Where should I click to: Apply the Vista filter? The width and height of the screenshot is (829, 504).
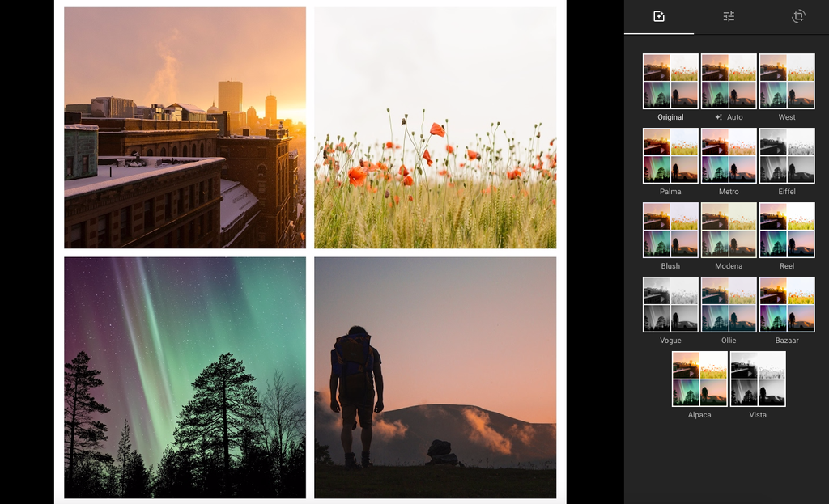coord(758,378)
